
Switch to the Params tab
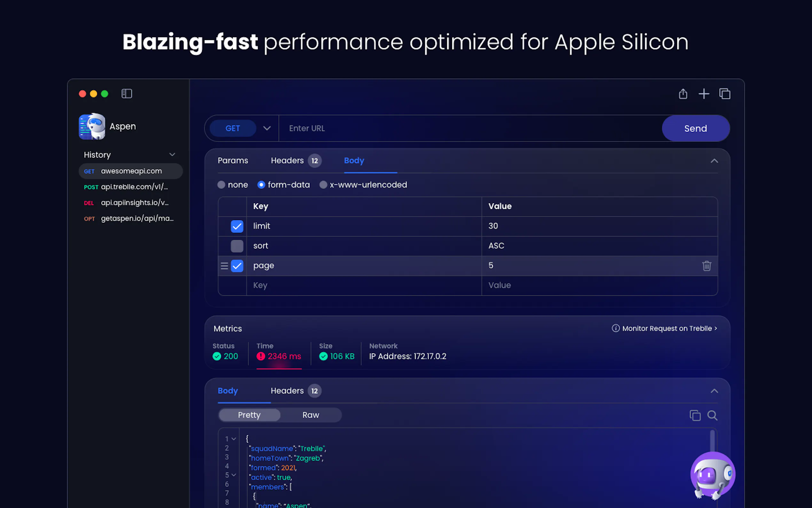233,161
